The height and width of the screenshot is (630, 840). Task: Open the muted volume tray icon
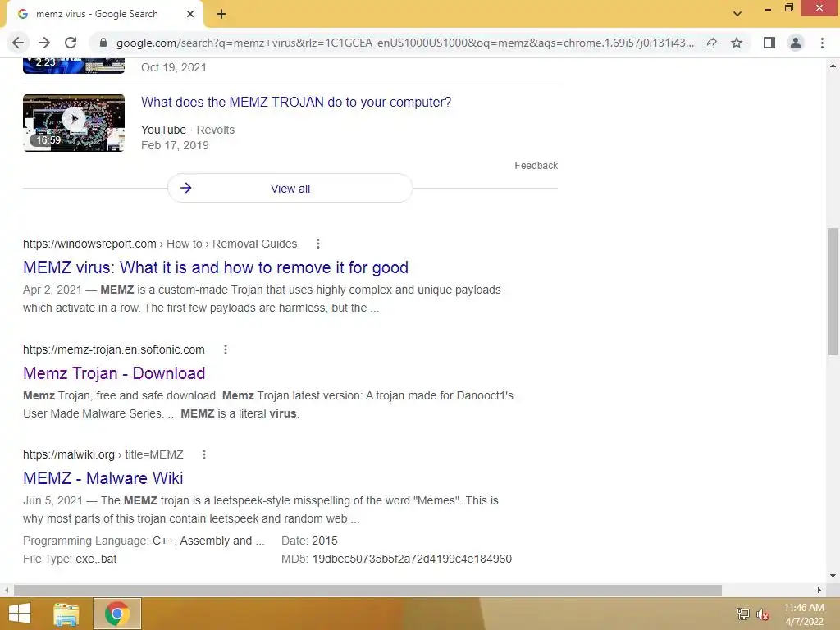point(763,614)
